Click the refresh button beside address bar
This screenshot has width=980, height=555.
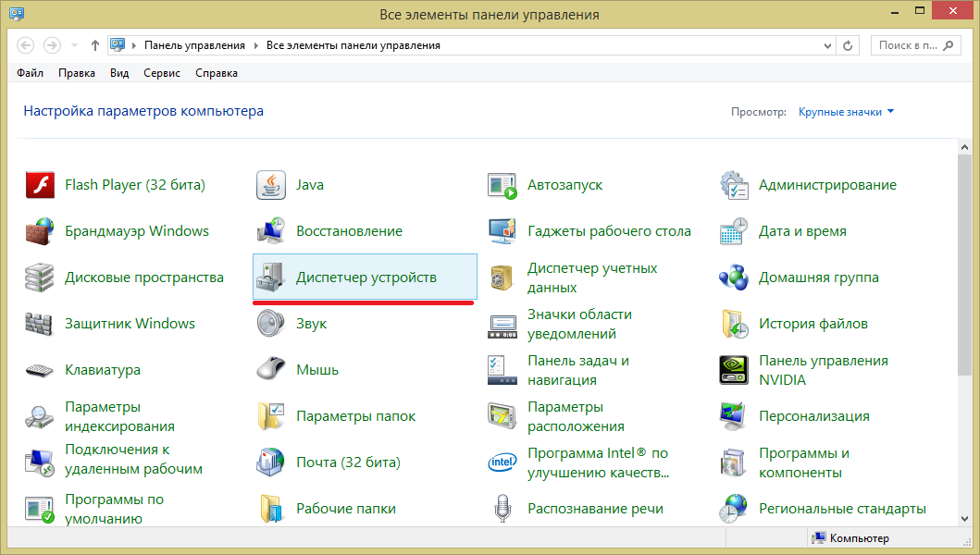pyautogui.click(x=849, y=45)
